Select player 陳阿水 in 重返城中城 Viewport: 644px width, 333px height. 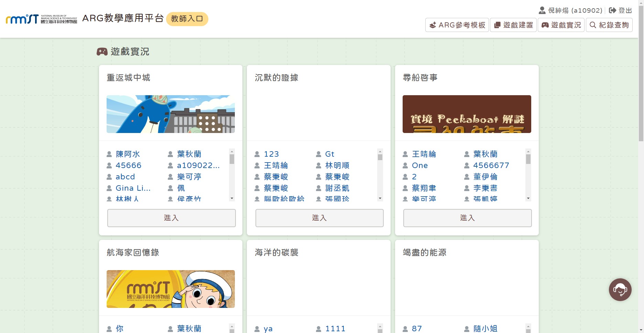(x=128, y=154)
